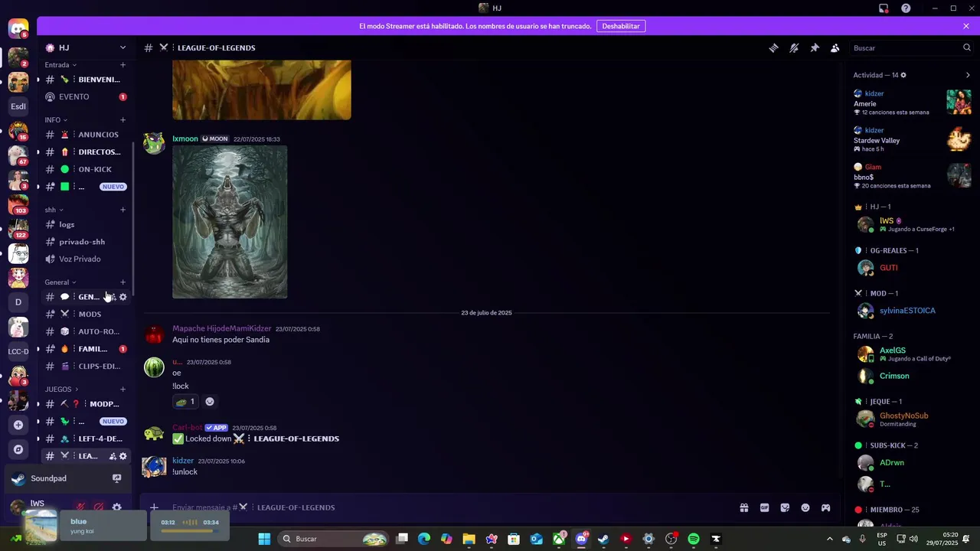Open Windows taskbar Buscar search box
980x551 pixels.
(x=332, y=539)
